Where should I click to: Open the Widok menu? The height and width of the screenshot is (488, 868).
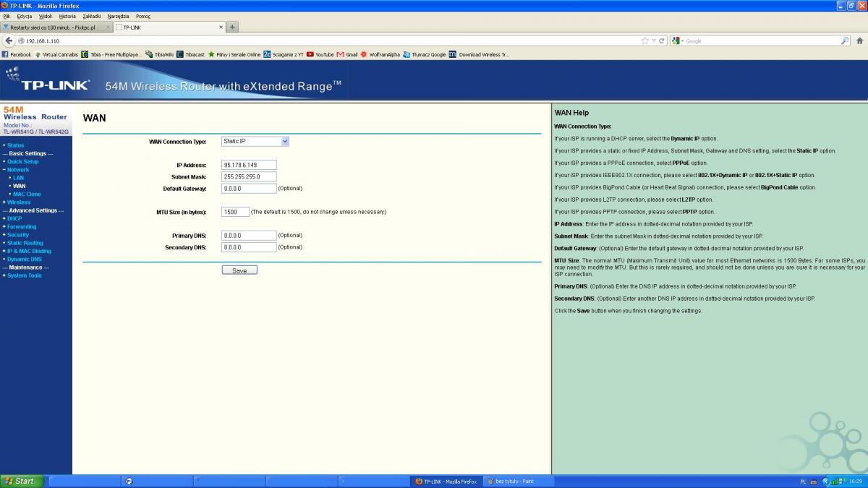tap(46, 16)
